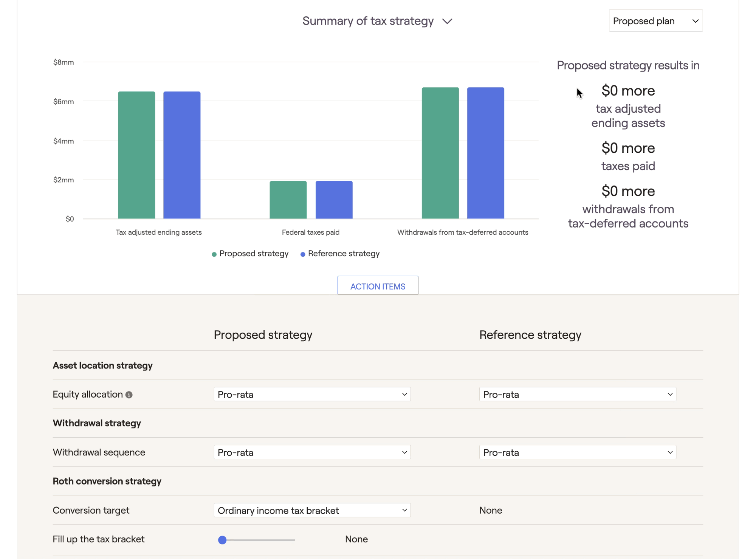Open reference Withdrawal sequence dropdown
Screen dimensions: 756x559
tap(577, 452)
